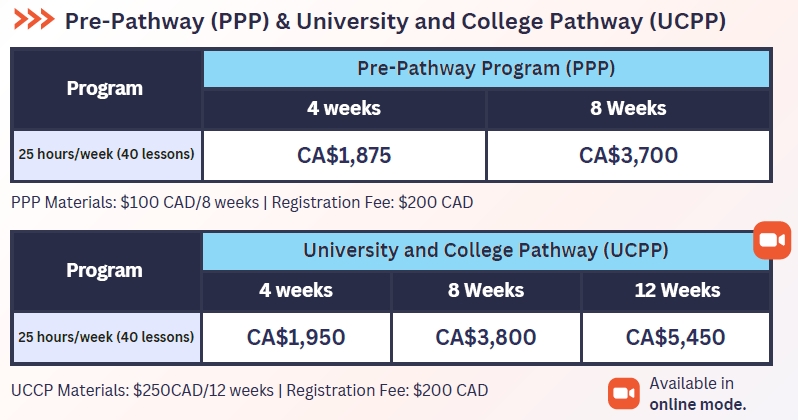Image resolution: width=798 pixels, height=420 pixels.
Task: Select the '25 hours/week' row label in UCPP table
Action: click(x=106, y=337)
